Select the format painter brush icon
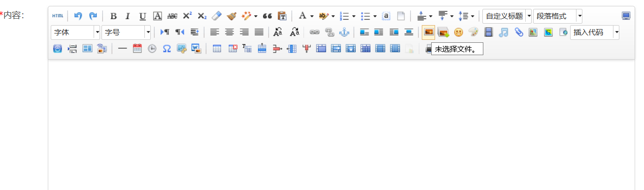Viewport: 644px width, 190px height. 232,16
